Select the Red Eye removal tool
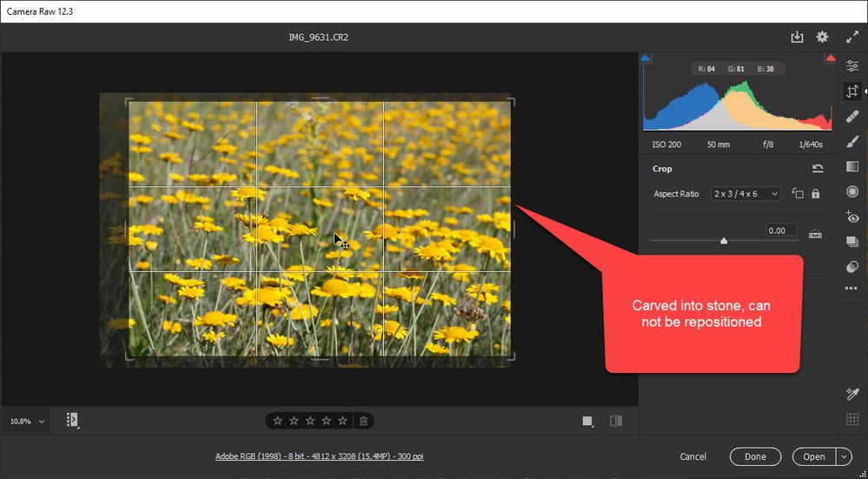 point(852,216)
